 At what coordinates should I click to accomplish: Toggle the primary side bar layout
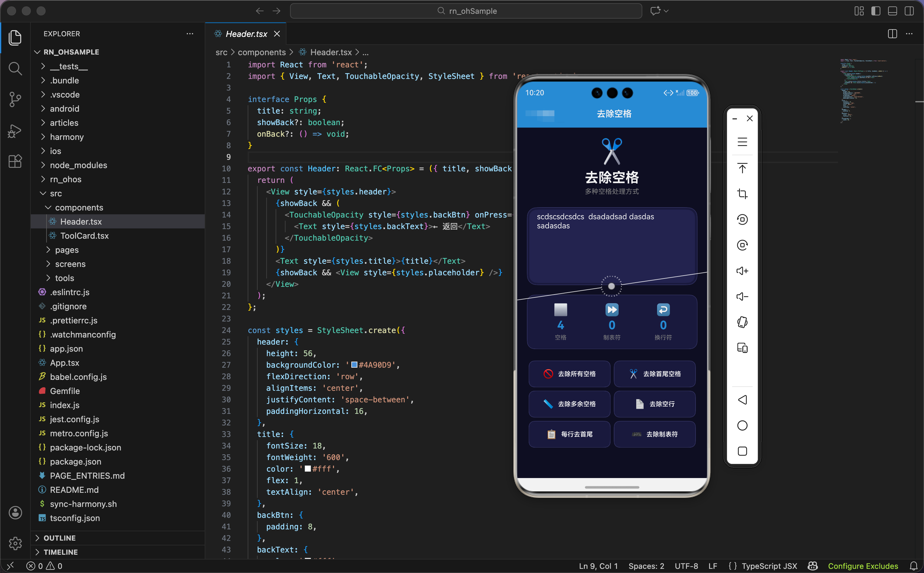pos(876,11)
